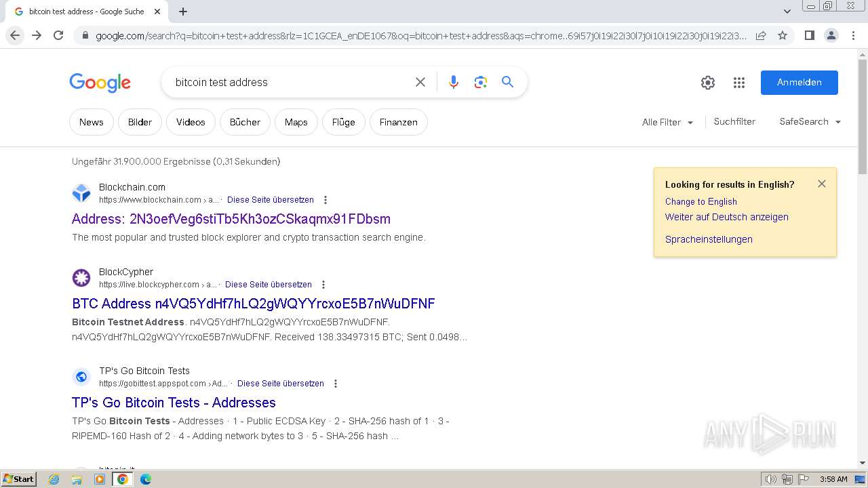Click the Anmelden sign-in button
This screenshot has width=868, height=488.
tap(800, 83)
